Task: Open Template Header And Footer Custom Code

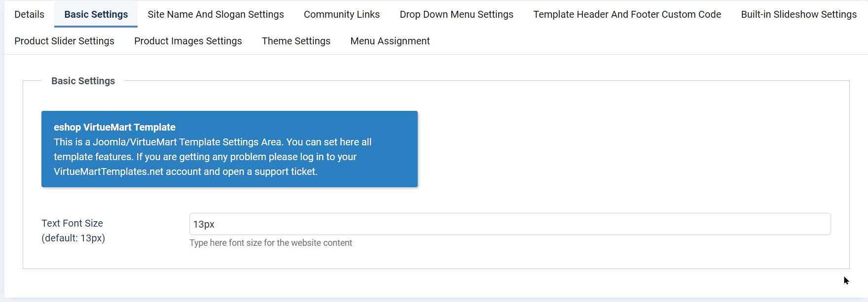Action: pyautogui.click(x=627, y=14)
